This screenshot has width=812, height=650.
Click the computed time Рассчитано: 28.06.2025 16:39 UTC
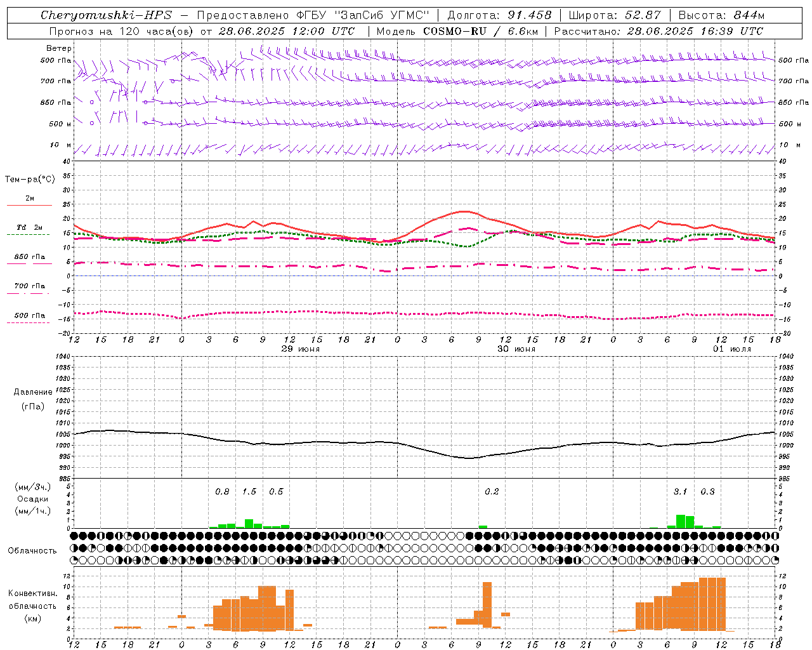click(658, 31)
